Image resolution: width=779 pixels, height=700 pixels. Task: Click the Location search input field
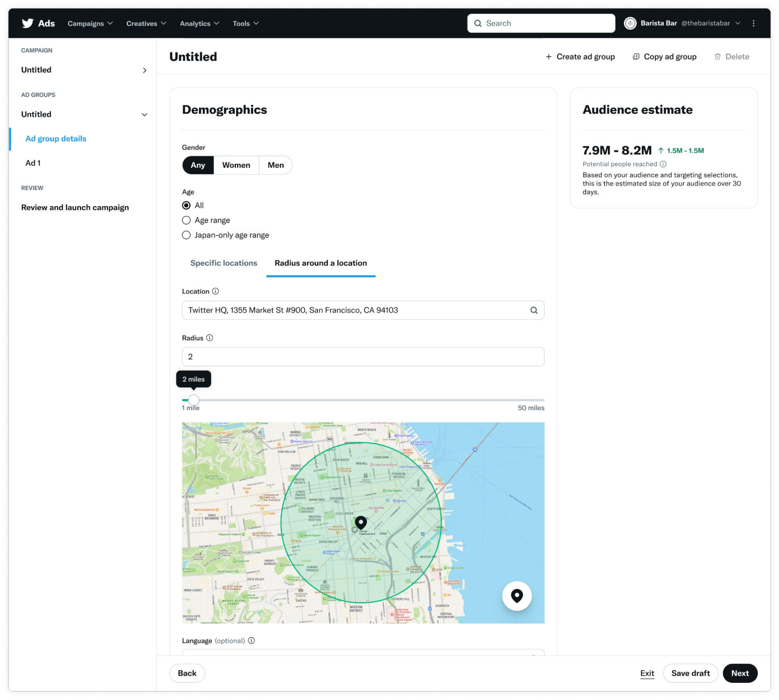tap(363, 310)
